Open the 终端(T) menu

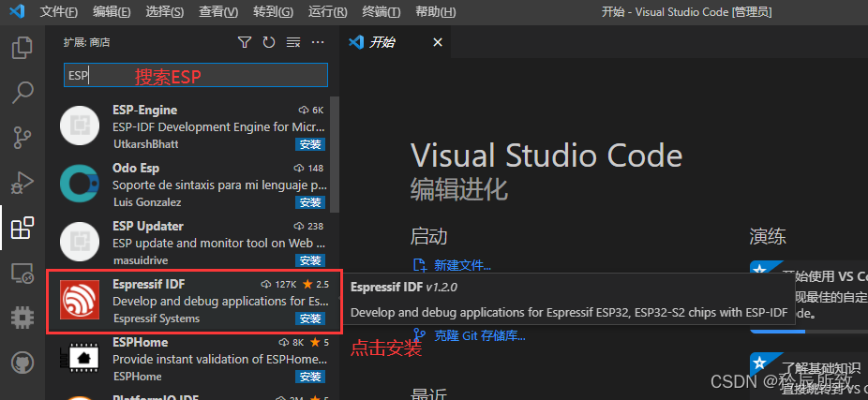click(x=381, y=12)
